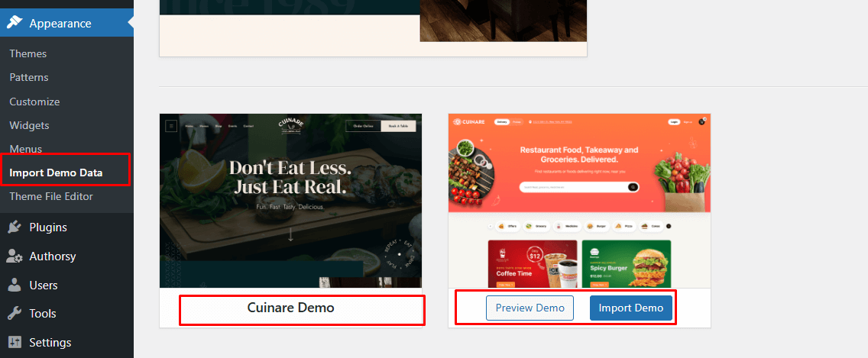Viewport: 868px width, 358px height.
Task: Click the Plugins plug icon
Action: [14, 227]
